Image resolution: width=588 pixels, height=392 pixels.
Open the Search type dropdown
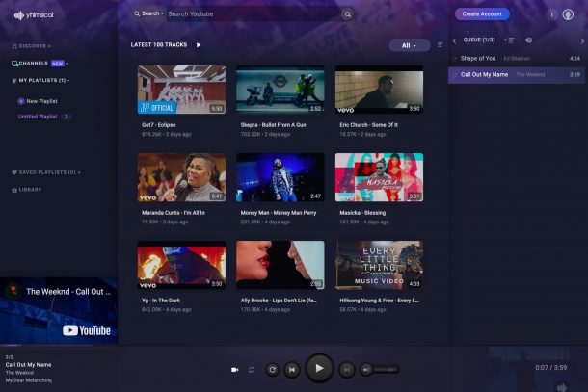(148, 13)
